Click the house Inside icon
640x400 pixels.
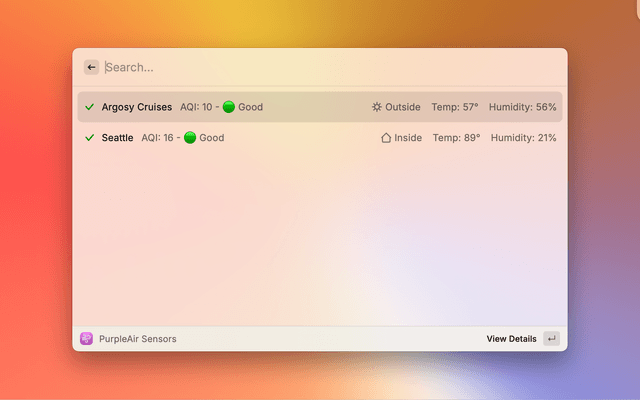386,138
